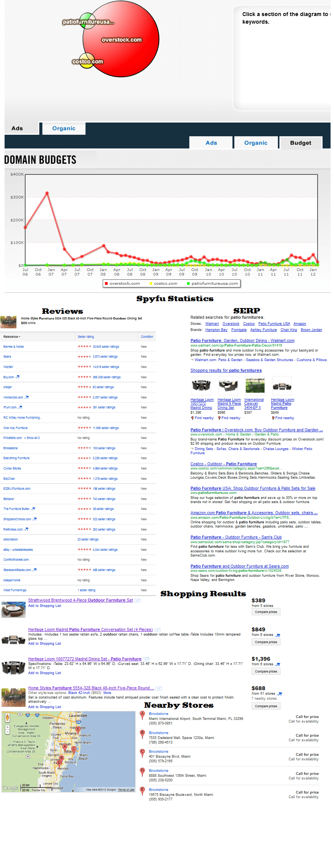Screen dimensions: 334x868
Task: Open Brookstone at 7535 Dadeland Mall
Action: tap(158, 732)
